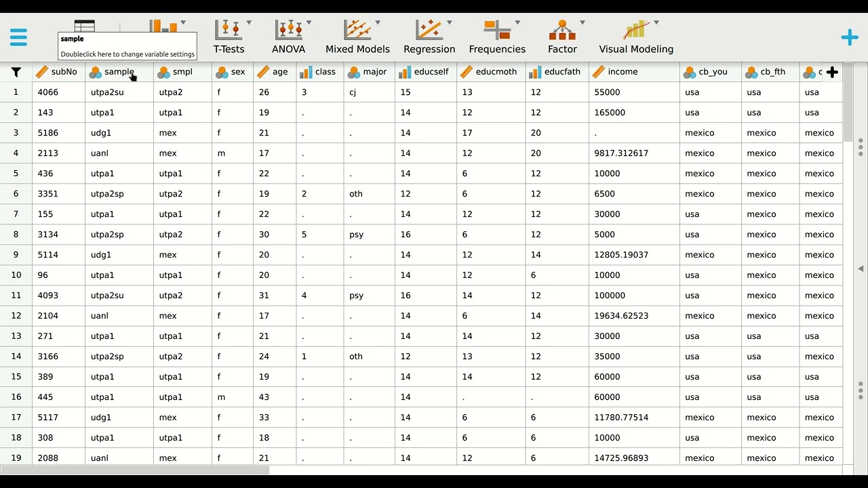The image size is (868, 488).
Task: Click subNo cell '5186'
Action: point(59,133)
